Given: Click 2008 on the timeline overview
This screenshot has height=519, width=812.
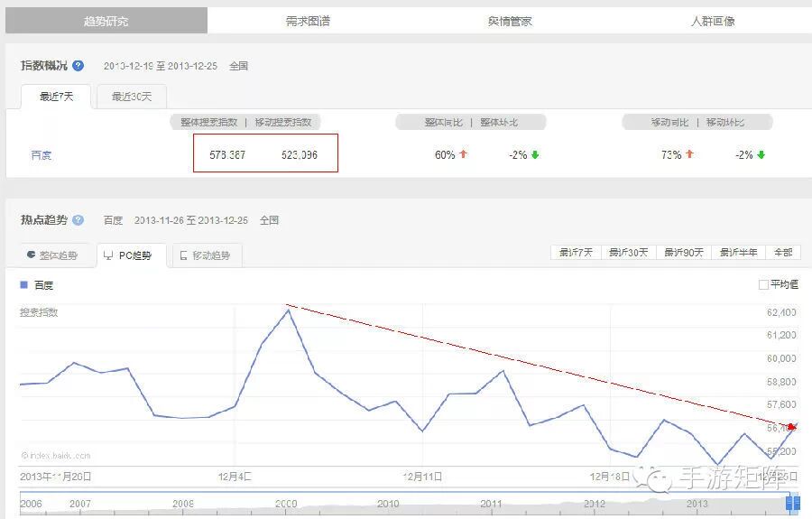Looking at the screenshot, I should (183, 504).
